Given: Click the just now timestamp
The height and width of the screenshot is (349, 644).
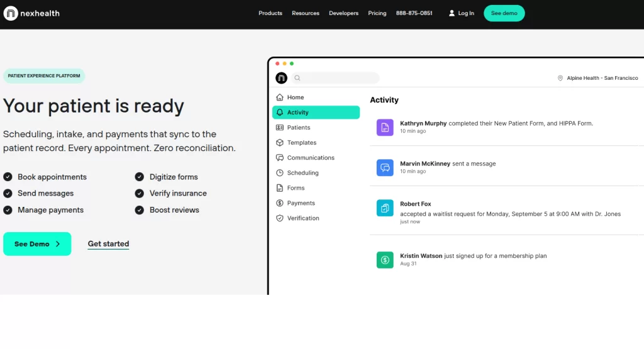Looking at the screenshot, I should pyautogui.click(x=410, y=222).
